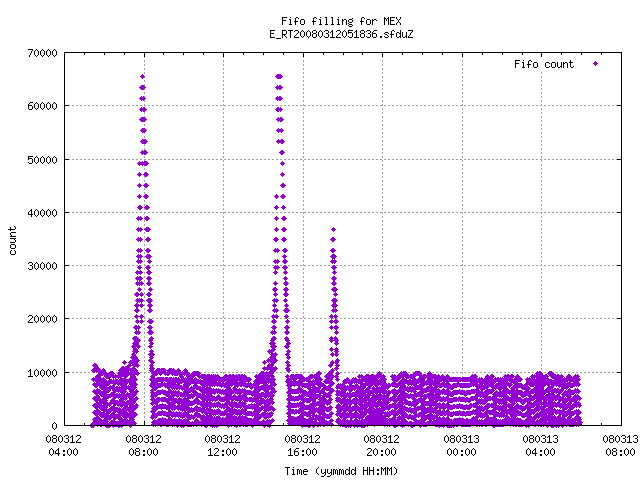Click the y-axis value 50000

[x=42, y=160]
